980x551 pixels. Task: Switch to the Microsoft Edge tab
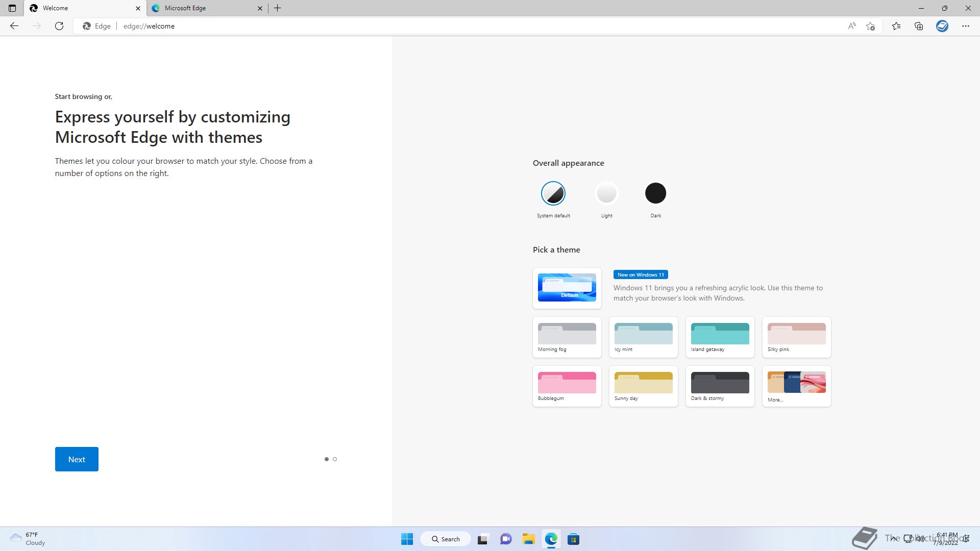(x=208, y=8)
